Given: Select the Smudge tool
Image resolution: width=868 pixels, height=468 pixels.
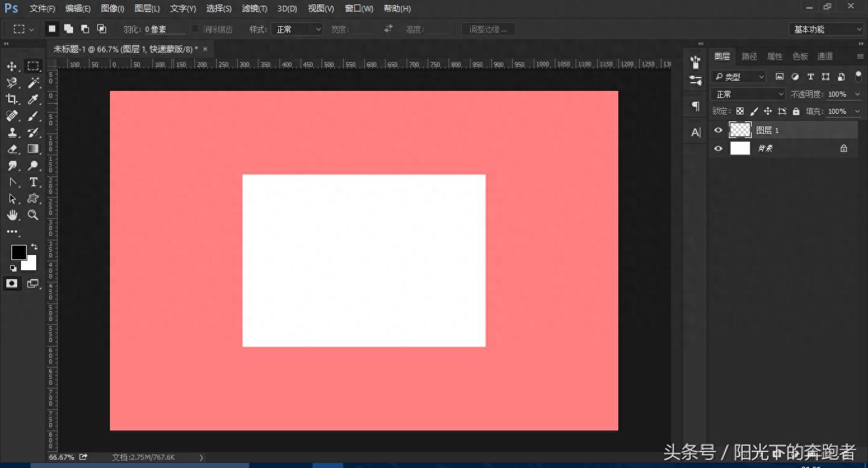Looking at the screenshot, I should point(12,165).
